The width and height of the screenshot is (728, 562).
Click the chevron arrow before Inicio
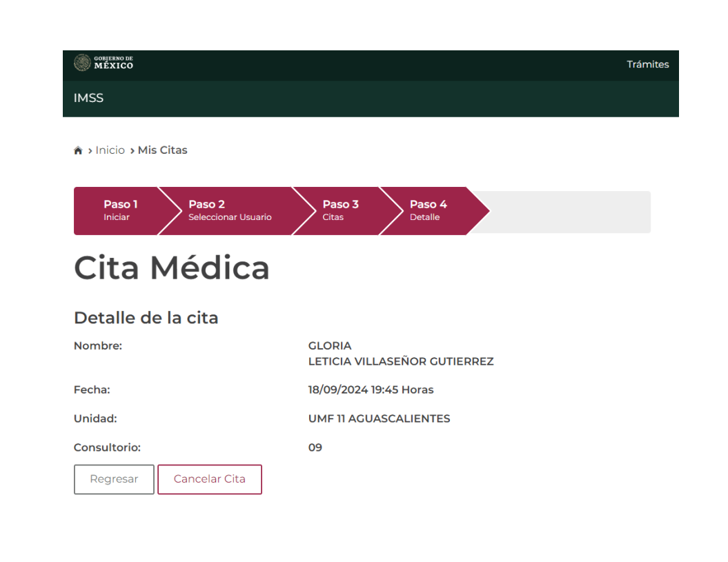tap(90, 151)
